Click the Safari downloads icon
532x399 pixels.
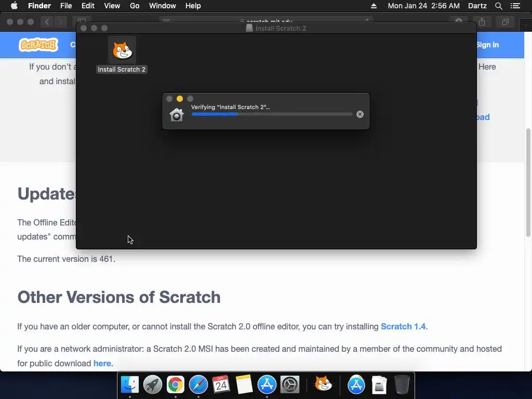tap(458, 21)
